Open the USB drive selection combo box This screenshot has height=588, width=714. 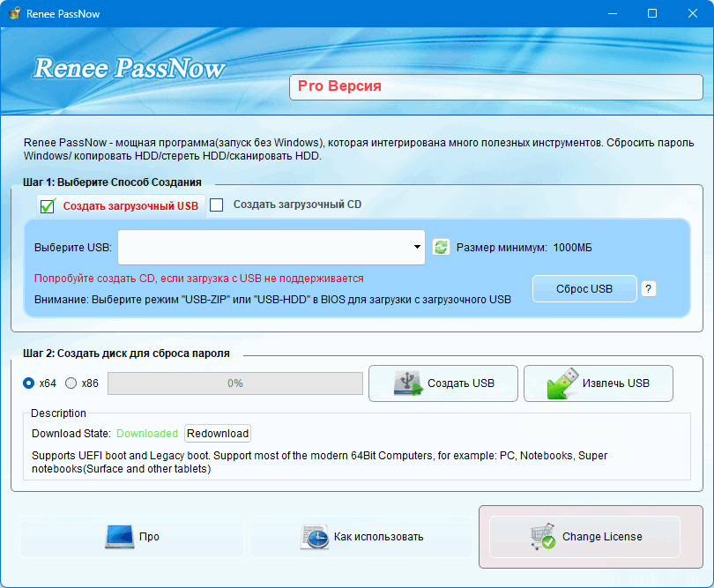tap(264, 248)
